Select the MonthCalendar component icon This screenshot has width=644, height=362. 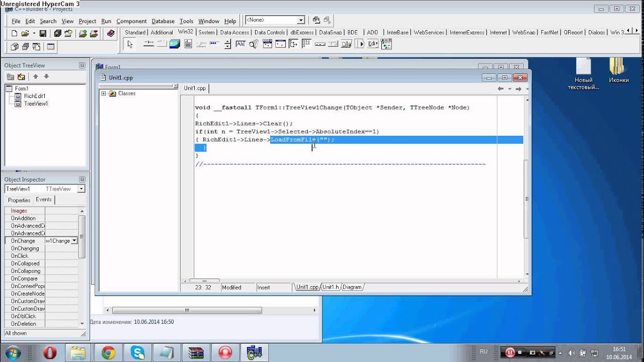pos(280,44)
